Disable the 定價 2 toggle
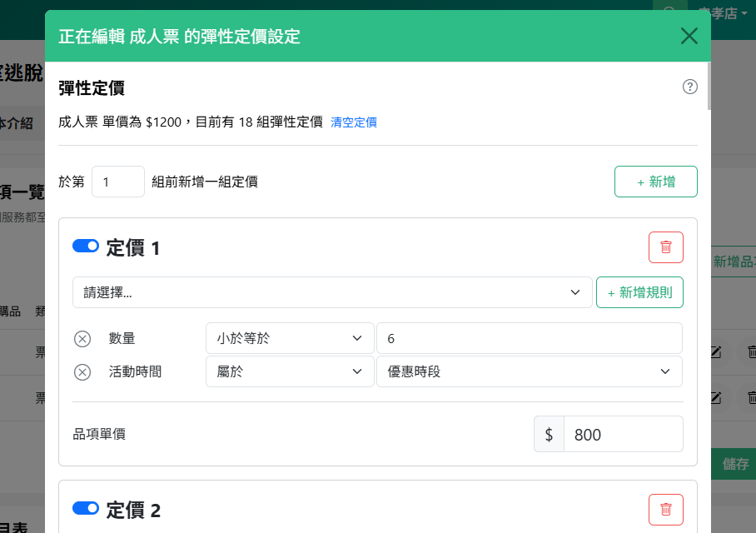Screen dimensions: 756x533 tap(86, 507)
